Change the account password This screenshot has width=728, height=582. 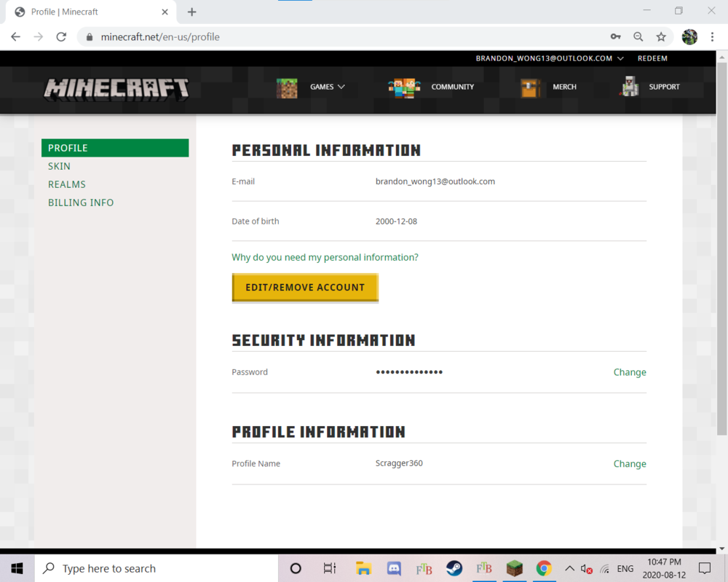click(x=629, y=371)
